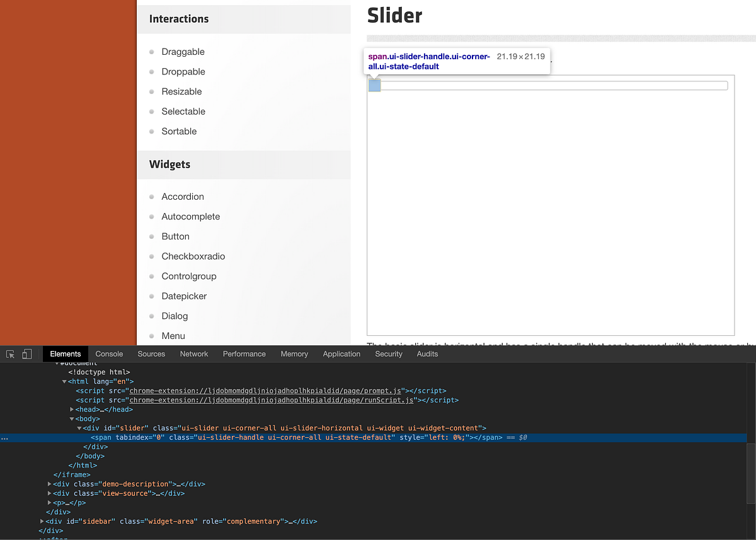Open the Datepicker widget link

pyautogui.click(x=183, y=296)
